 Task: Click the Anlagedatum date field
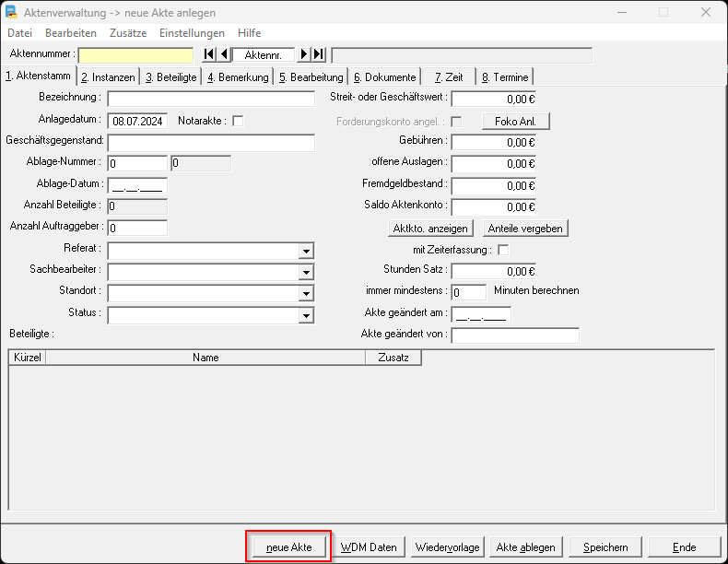(x=137, y=121)
